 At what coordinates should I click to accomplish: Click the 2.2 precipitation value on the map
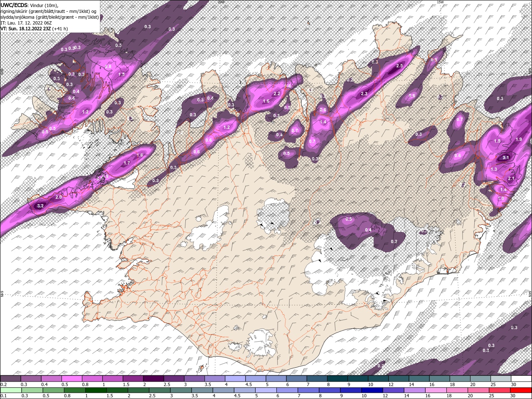[x=277, y=94]
